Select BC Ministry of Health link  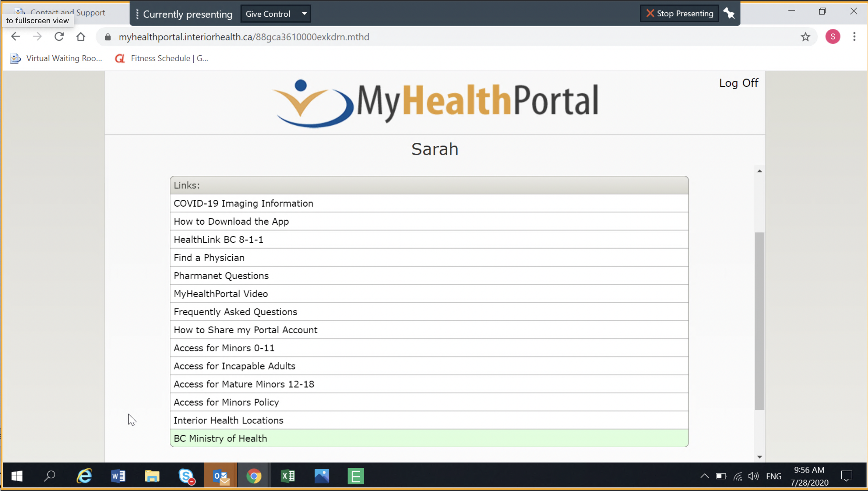click(220, 438)
